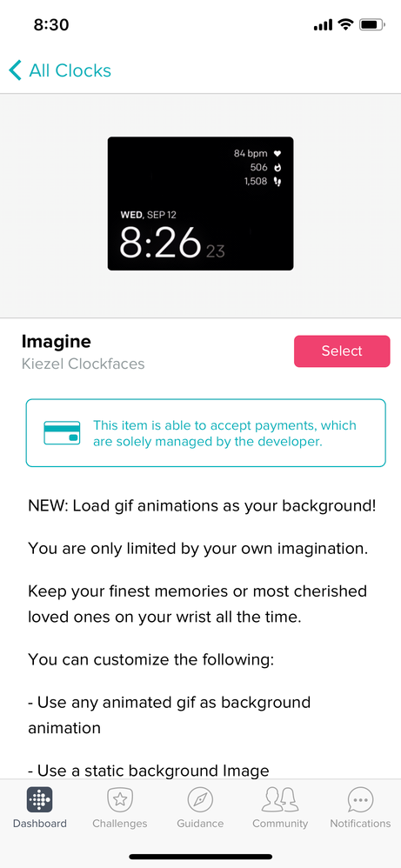The height and width of the screenshot is (868, 401).
Task: Open the Challenges star badge icon
Action: click(120, 800)
